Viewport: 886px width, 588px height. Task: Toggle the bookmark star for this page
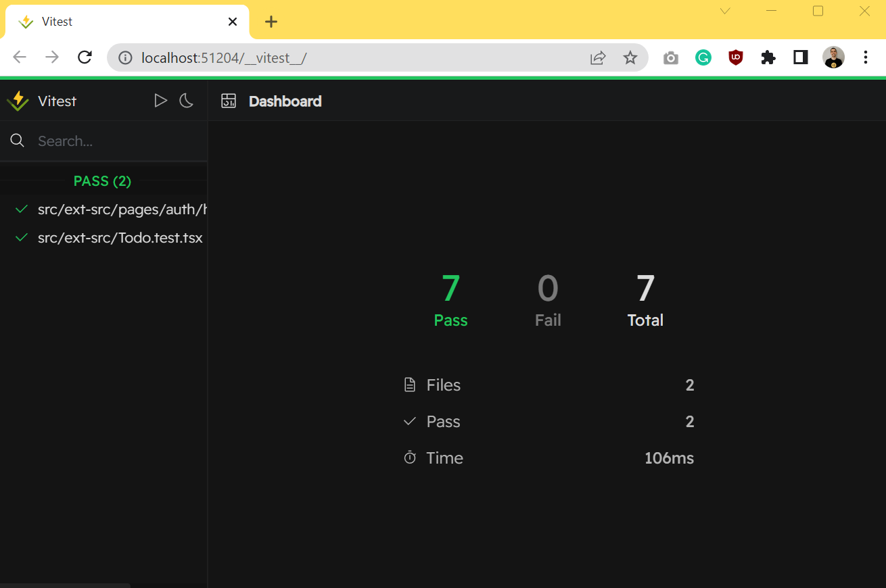[x=630, y=57]
